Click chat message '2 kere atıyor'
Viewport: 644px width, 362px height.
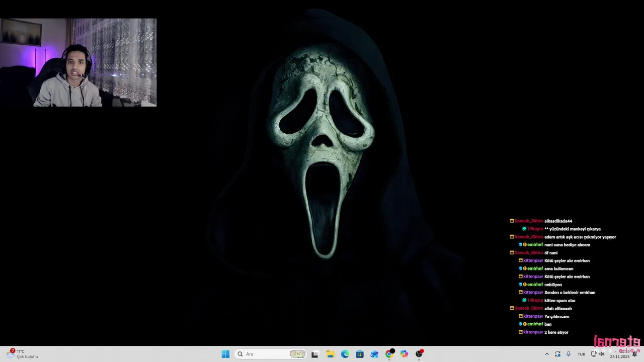click(x=556, y=332)
